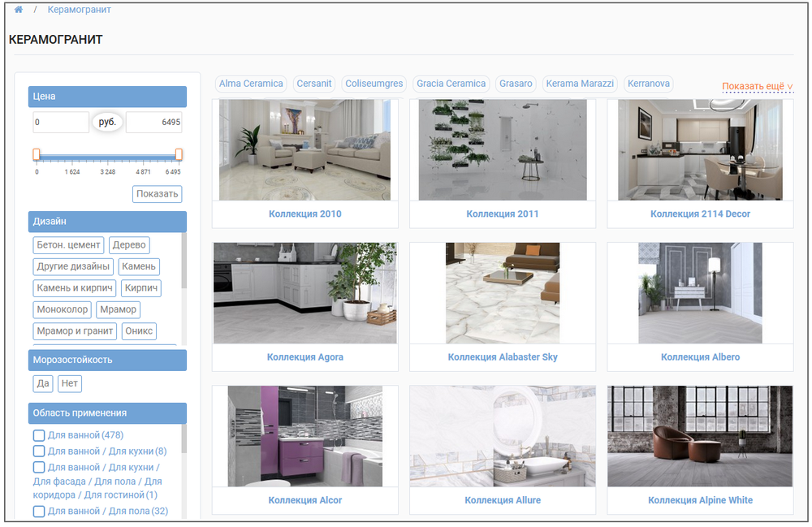Viewport: 812px width, 527px height.
Task: Toggle the 'Морозостойкость' filter section header
Action: pos(107,360)
